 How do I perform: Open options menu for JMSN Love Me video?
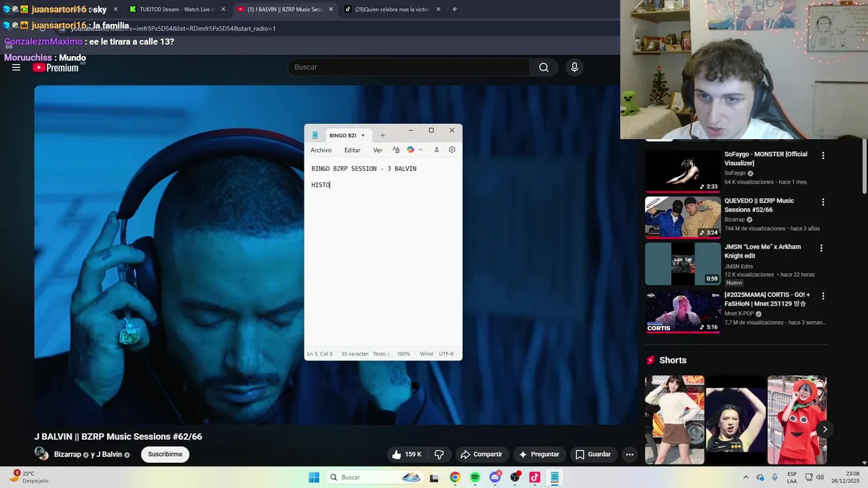coord(821,248)
